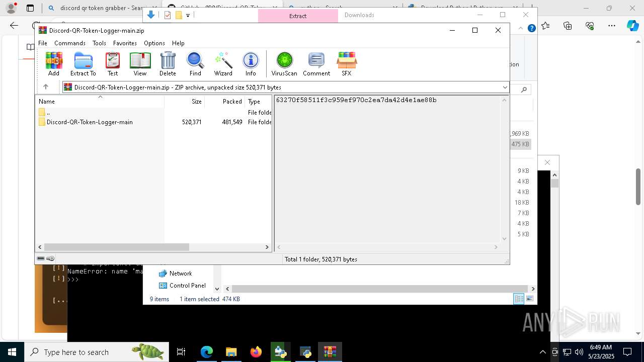Click the View toolbar icon

140,64
